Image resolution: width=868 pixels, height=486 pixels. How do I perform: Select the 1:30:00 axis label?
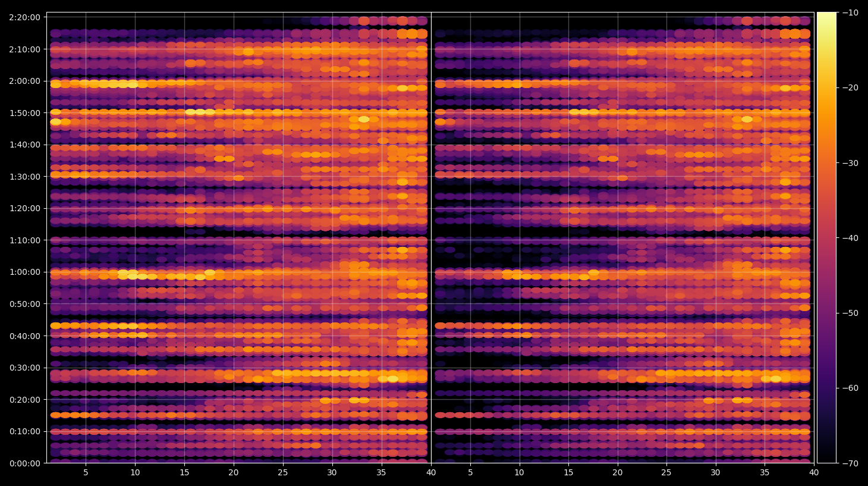25,177
